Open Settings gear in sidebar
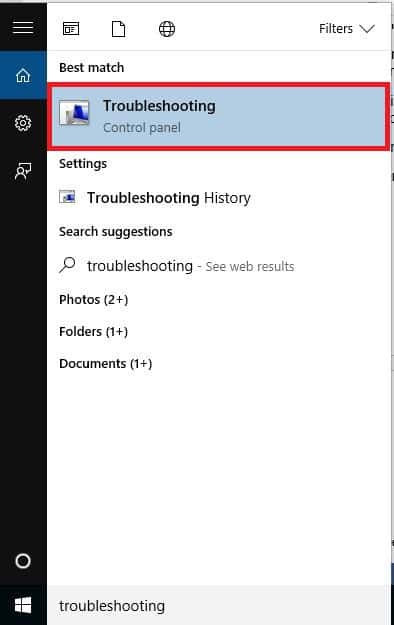 click(23, 123)
